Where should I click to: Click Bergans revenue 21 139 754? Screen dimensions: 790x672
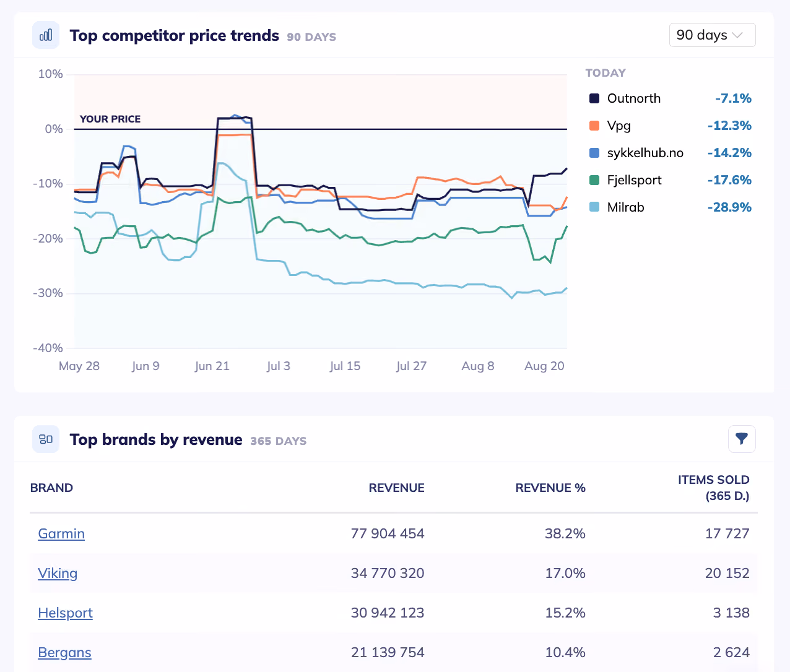click(x=388, y=652)
